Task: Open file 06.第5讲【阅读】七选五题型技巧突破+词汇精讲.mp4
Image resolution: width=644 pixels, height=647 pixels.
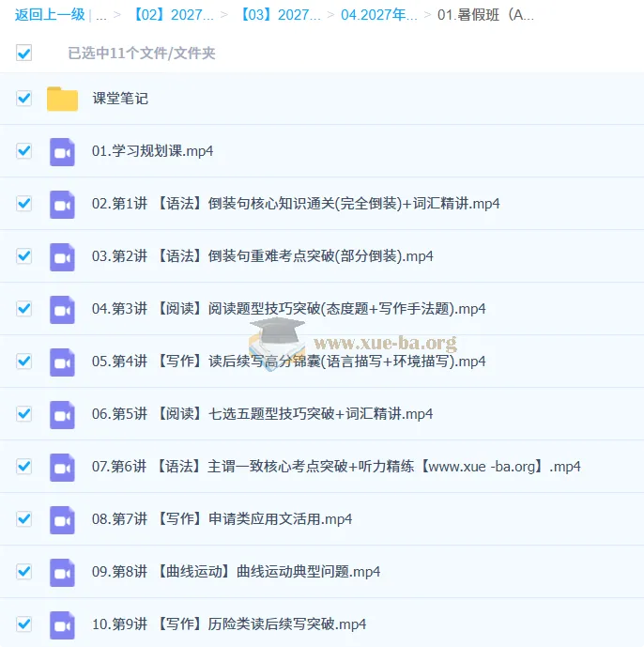Action: point(262,414)
